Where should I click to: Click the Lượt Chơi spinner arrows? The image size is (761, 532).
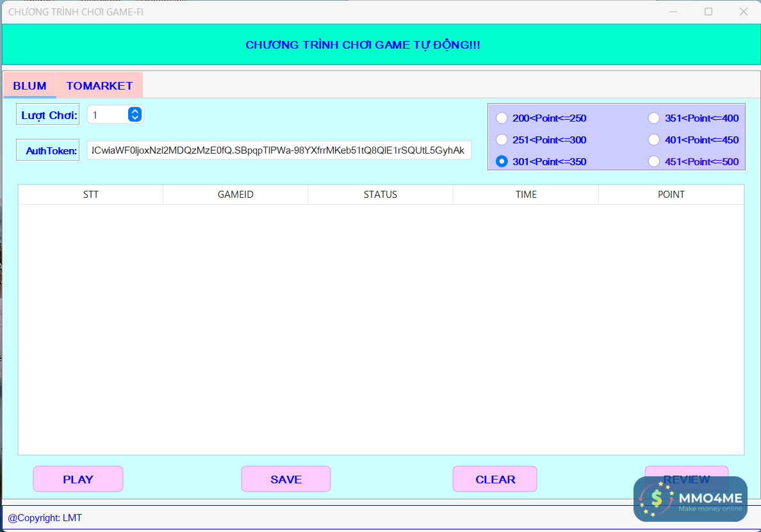point(135,115)
